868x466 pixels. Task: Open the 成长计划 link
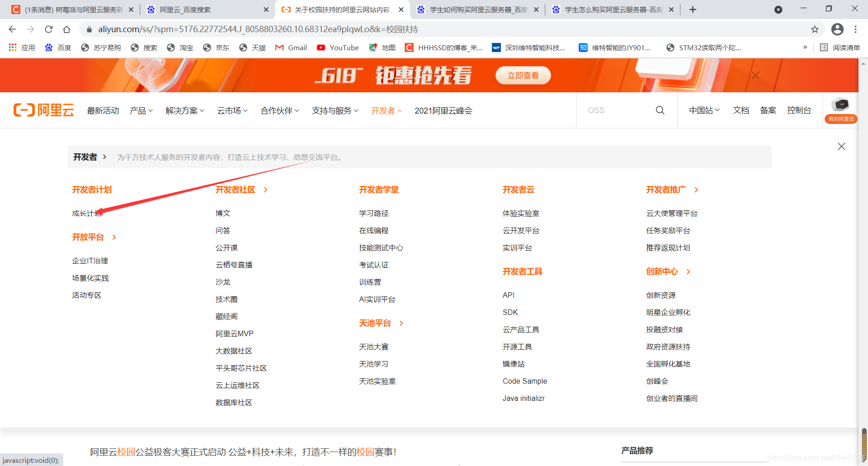pyautogui.click(x=87, y=213)
